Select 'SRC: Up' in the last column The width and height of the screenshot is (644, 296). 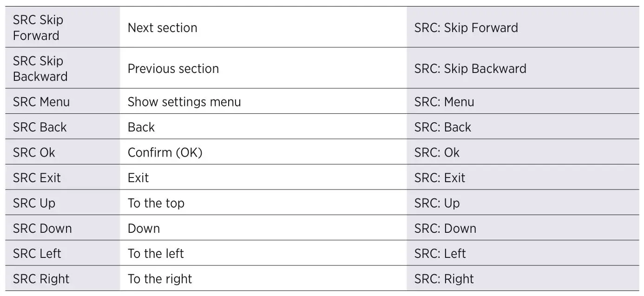[437, 203]
